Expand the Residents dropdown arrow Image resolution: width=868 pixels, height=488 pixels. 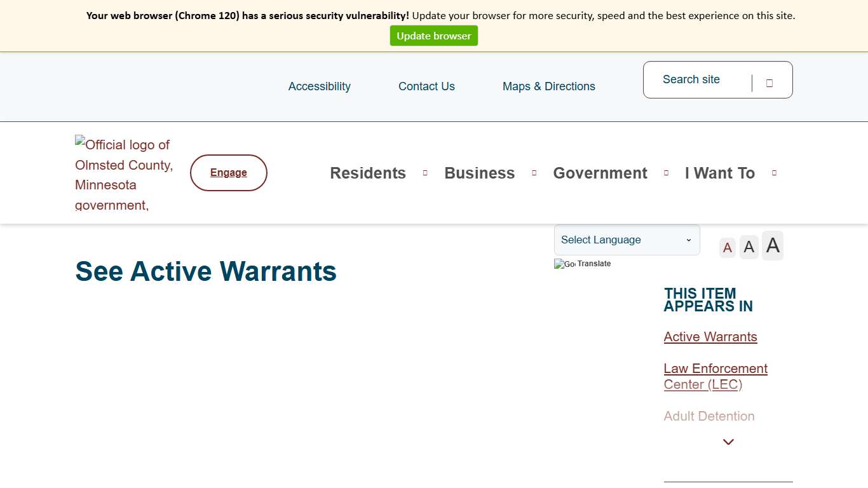point(424,172)
